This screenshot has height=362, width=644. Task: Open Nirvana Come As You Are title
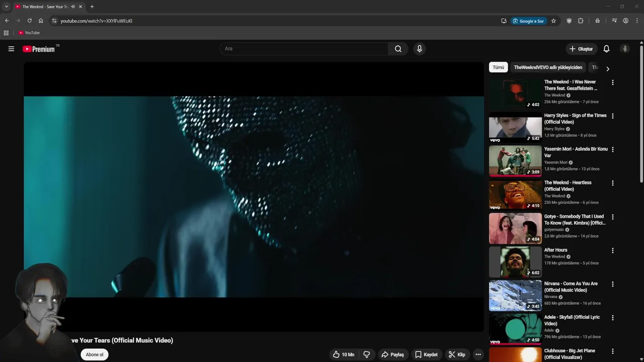point(571,287)
